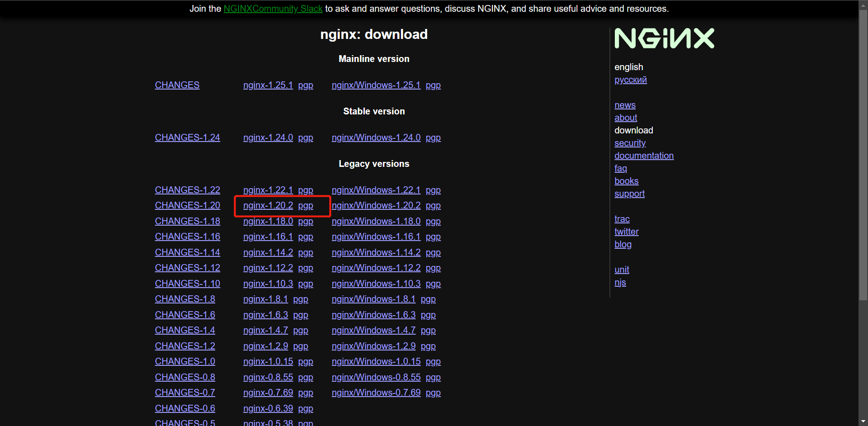Open CHANGES-1.0 link

point(185,361)
